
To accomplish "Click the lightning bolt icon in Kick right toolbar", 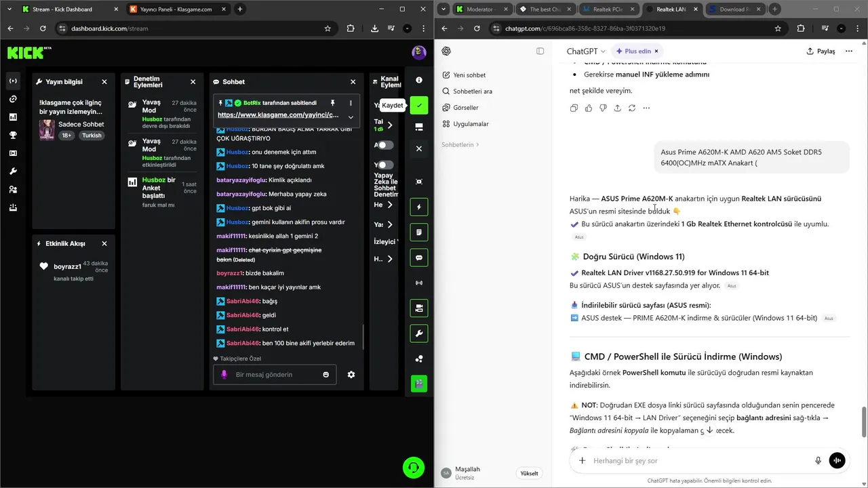I will 419,207.
